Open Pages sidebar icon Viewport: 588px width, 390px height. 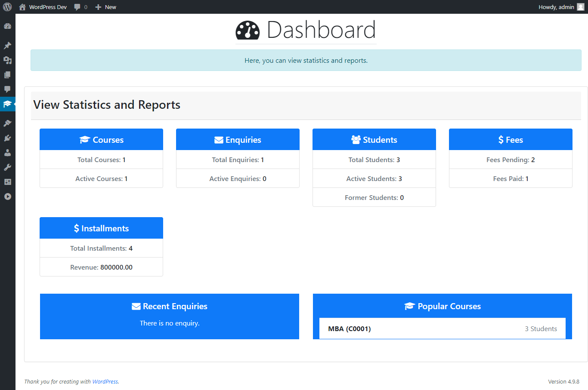pyautogui.click(x=7, y=75)
